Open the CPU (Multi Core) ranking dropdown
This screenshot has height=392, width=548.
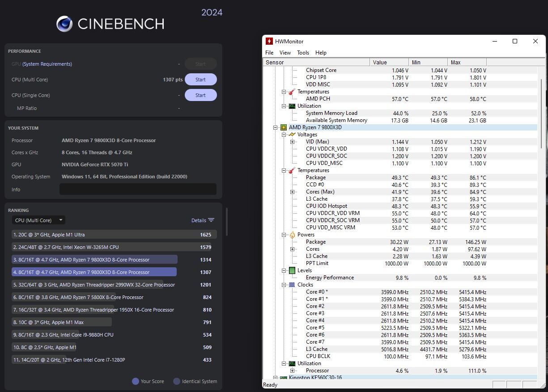coord(38,220)
